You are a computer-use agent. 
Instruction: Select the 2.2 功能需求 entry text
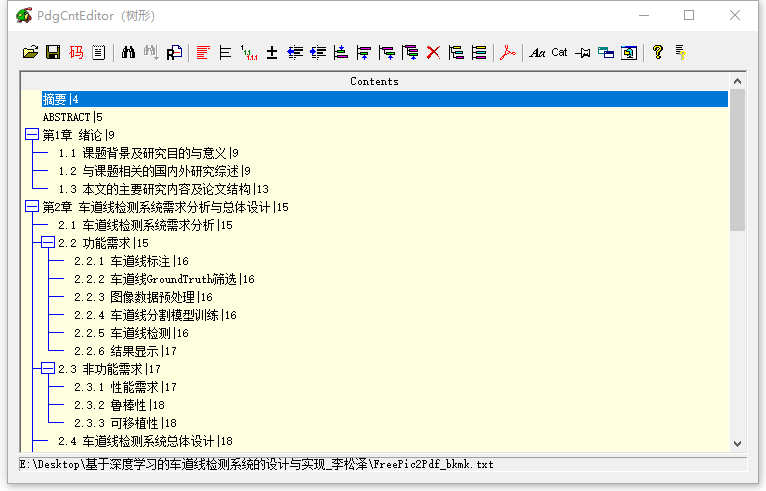pos(103,243)
